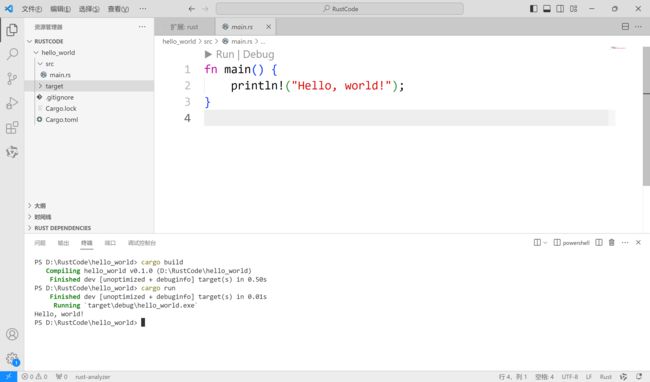The width and height of the screenshot is (650, 382).
Task: Click the Debug code lens
Action: pyautogui.click(x=259, y=54)
